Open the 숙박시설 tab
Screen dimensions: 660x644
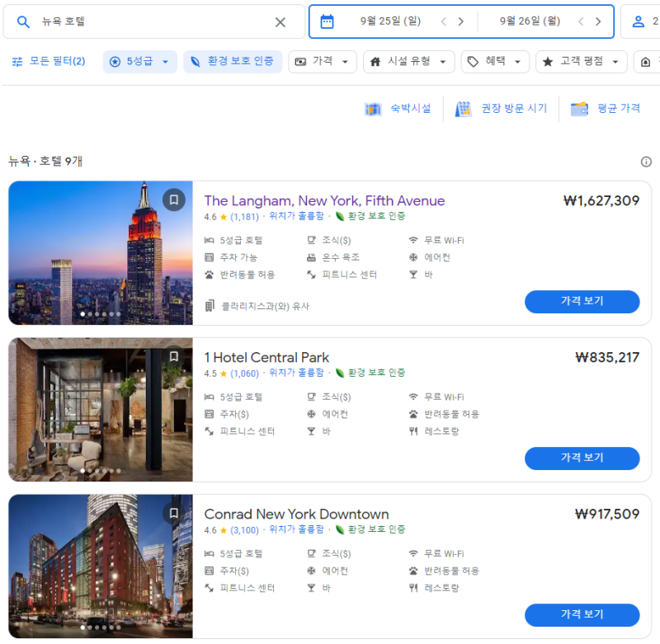[x=398, y=109]
